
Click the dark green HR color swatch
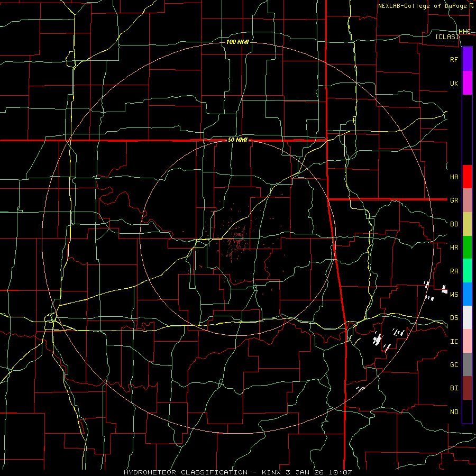click(x=467, y=248)
